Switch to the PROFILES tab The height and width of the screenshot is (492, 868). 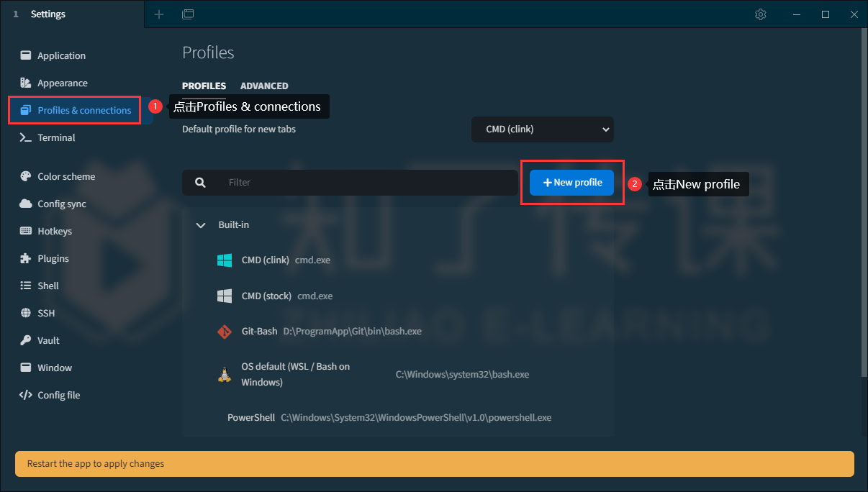(x=204, y=86)
